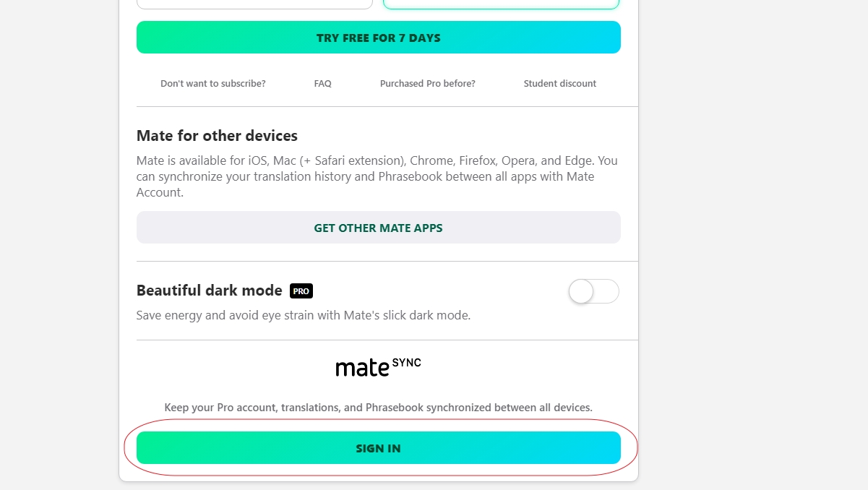
Task: Enable the Beautiful dark mode switch
Action: pyautogui.click(x=593, y=292)
